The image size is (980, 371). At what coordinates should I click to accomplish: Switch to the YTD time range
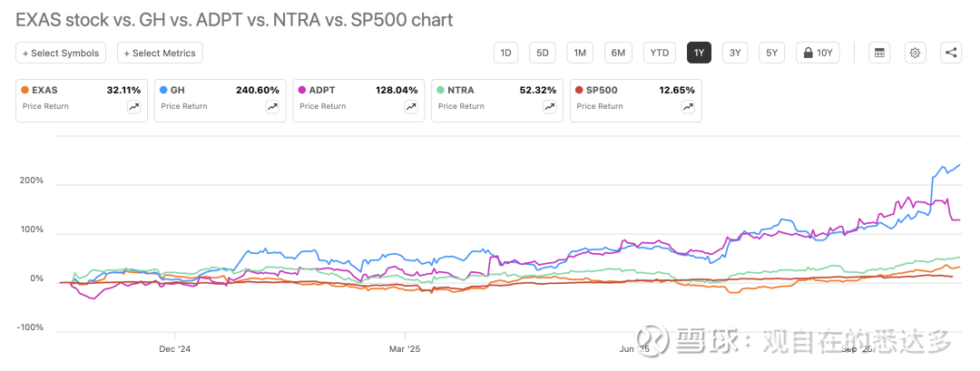coord(660,53)
